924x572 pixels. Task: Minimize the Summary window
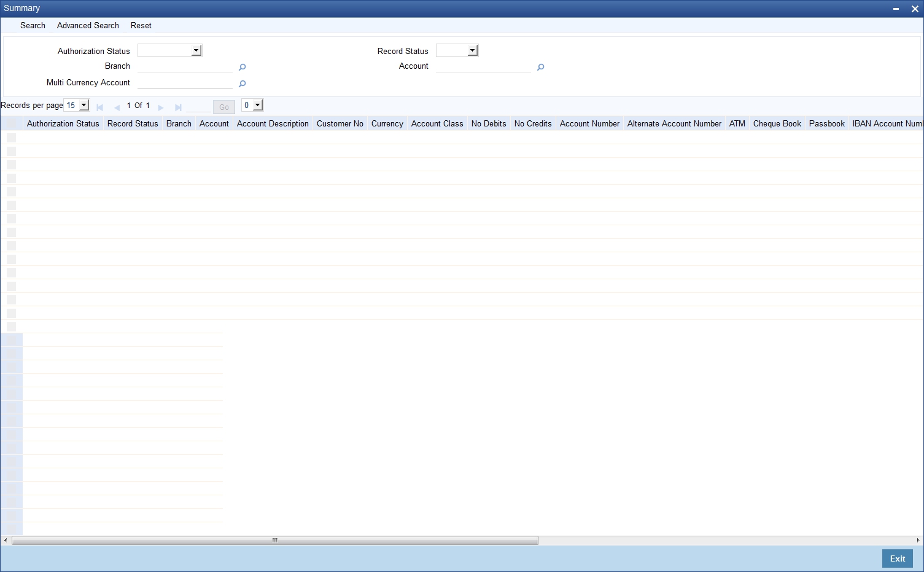pyautogui.click(x=896, y=9)
